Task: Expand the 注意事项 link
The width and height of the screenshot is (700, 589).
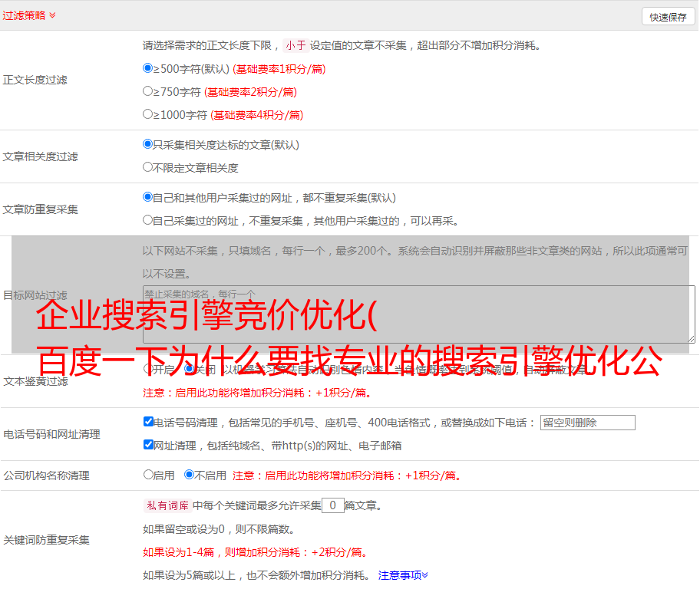Action: click(x=403, y=575)
